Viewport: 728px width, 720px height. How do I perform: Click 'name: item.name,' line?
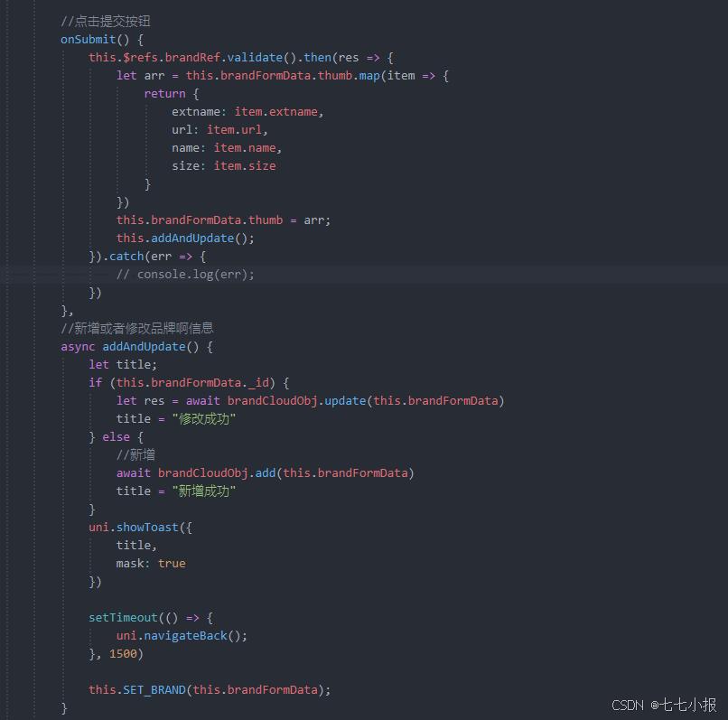coord(227,148)
